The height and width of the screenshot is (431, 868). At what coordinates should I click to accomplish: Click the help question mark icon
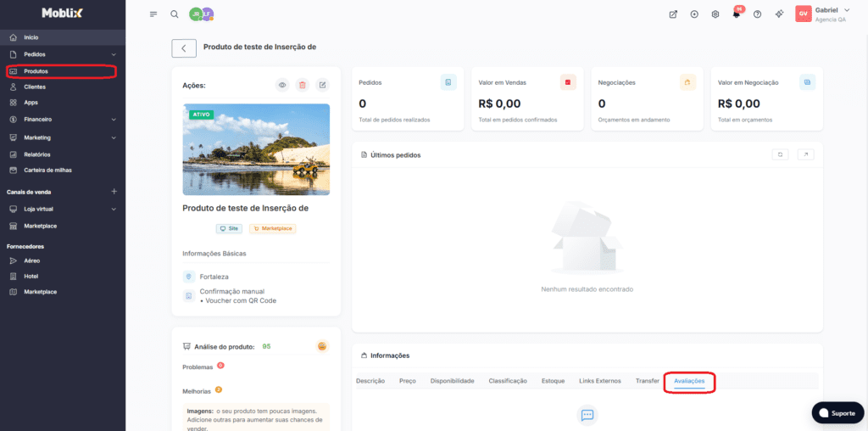tap(757, 14)
